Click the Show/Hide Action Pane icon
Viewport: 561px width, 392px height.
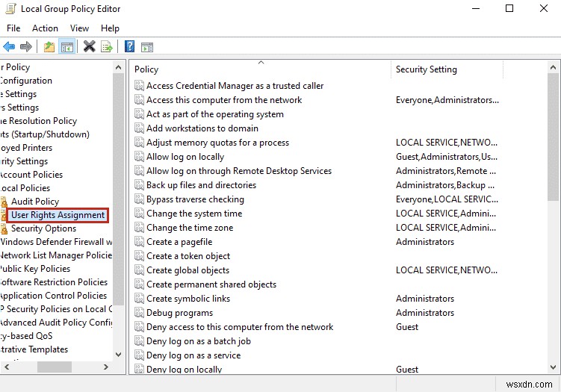pyautogui.click(x=147, y=47)
